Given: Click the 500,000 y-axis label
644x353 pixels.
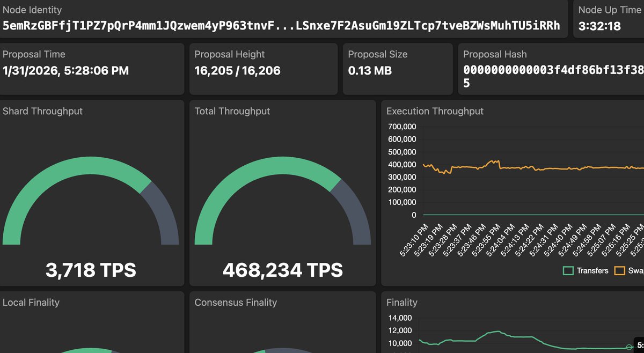Looking at the screenshot, I should click(401, 152).
